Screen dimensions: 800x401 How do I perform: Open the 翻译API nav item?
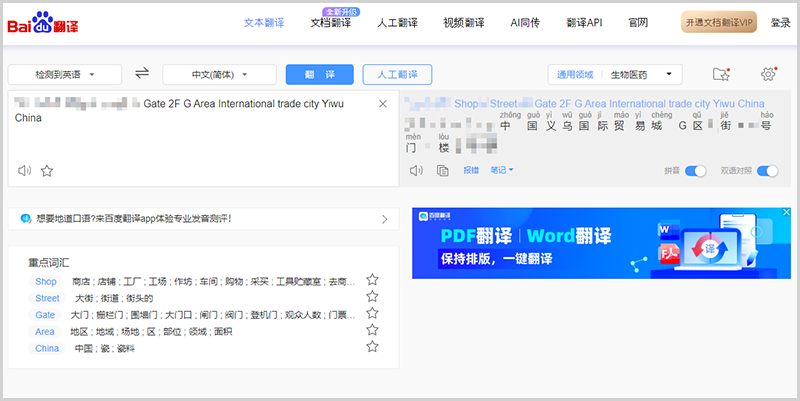(585, 23)
